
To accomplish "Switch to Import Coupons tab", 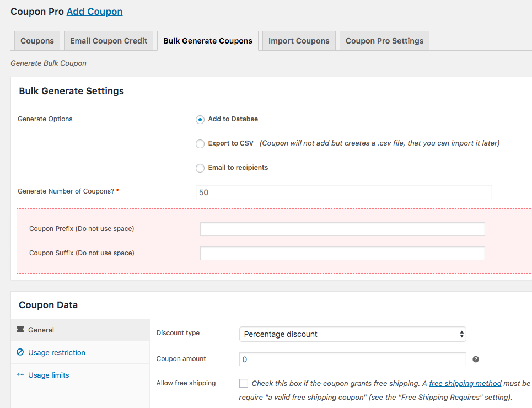I will (299, 40).
